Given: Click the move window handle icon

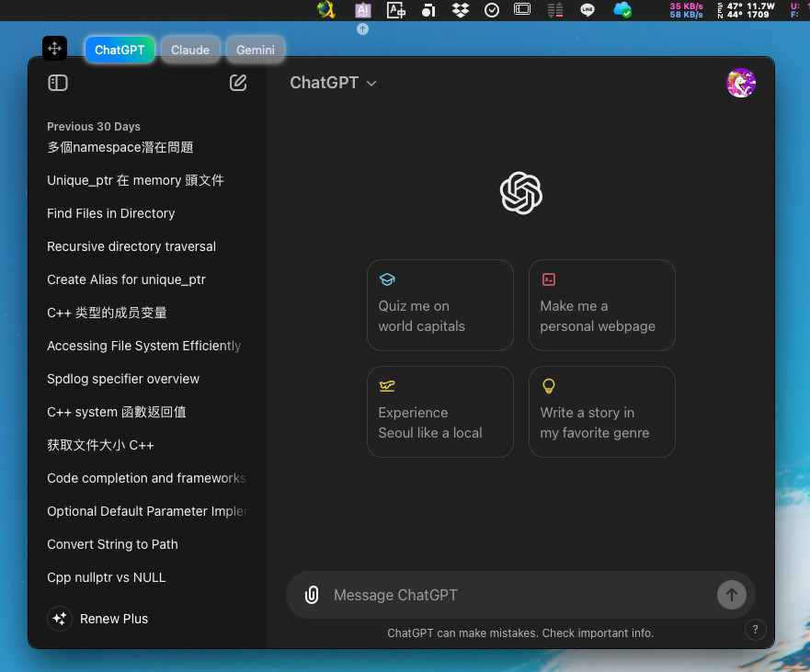Looking at the screenshot, I should 55,49.
